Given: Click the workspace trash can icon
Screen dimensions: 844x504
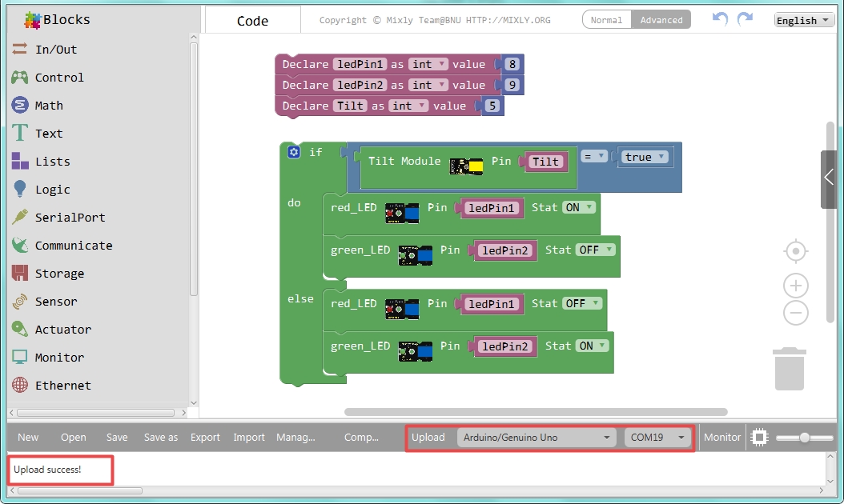Looking at the screenshot, I should [x=790, y=369].
